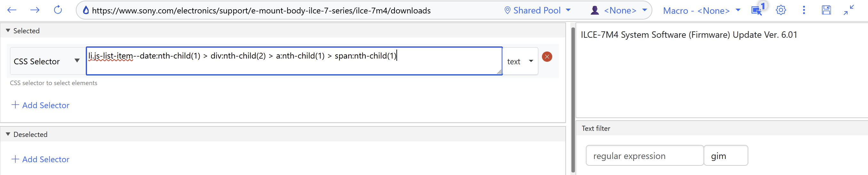This screenshot has height=175, width=868.
Task: Add Selector under the Selected section
Action: [x=41, y=105]
